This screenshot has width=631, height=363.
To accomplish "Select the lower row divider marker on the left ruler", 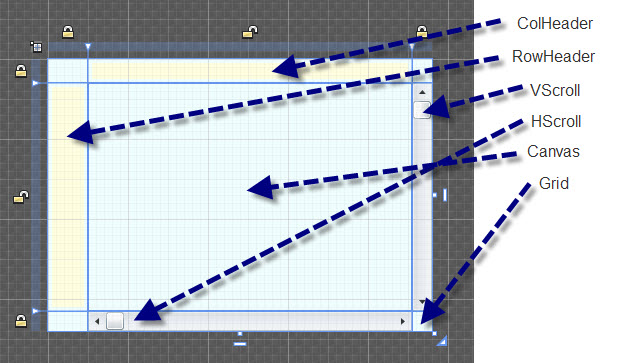I will pos(35,311).
